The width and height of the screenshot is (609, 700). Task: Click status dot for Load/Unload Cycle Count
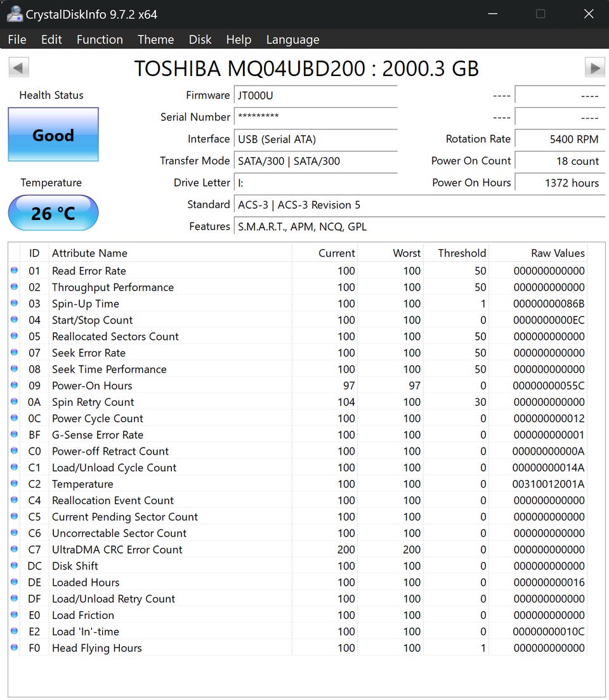[x=15, y=467]
